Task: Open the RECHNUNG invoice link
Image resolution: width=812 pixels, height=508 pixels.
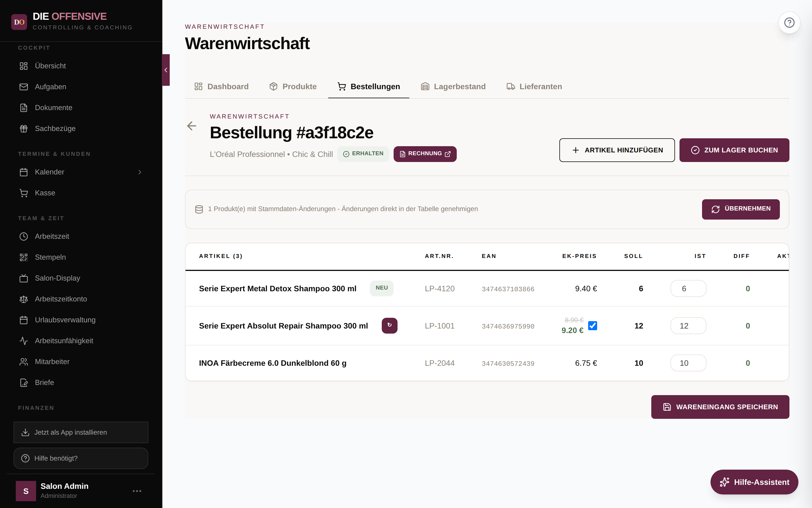Action: pos(425,154)
